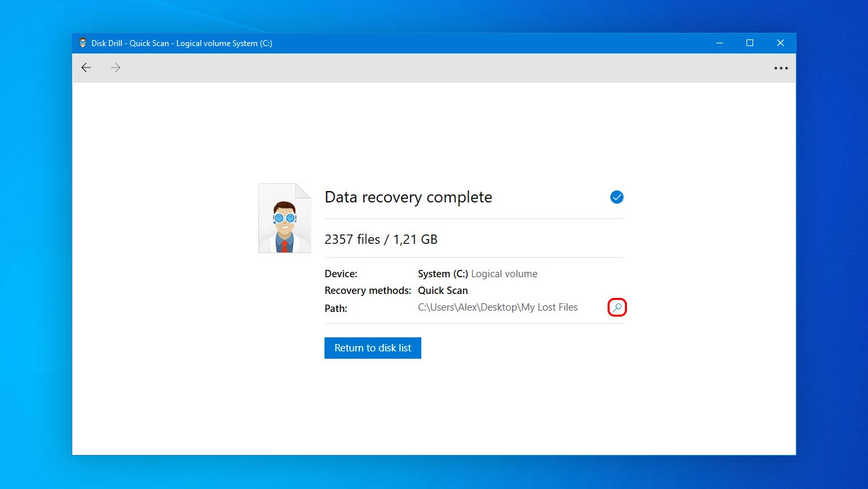The height and width of the screenshot is (489, 868).
Task: Click the 'Path:' label
Action: click(336, 309)
